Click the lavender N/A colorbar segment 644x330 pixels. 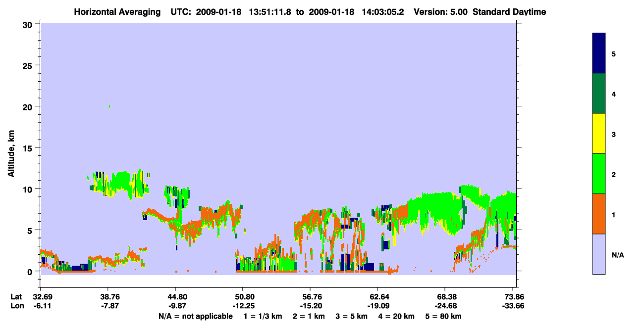[x=599, y=254]
